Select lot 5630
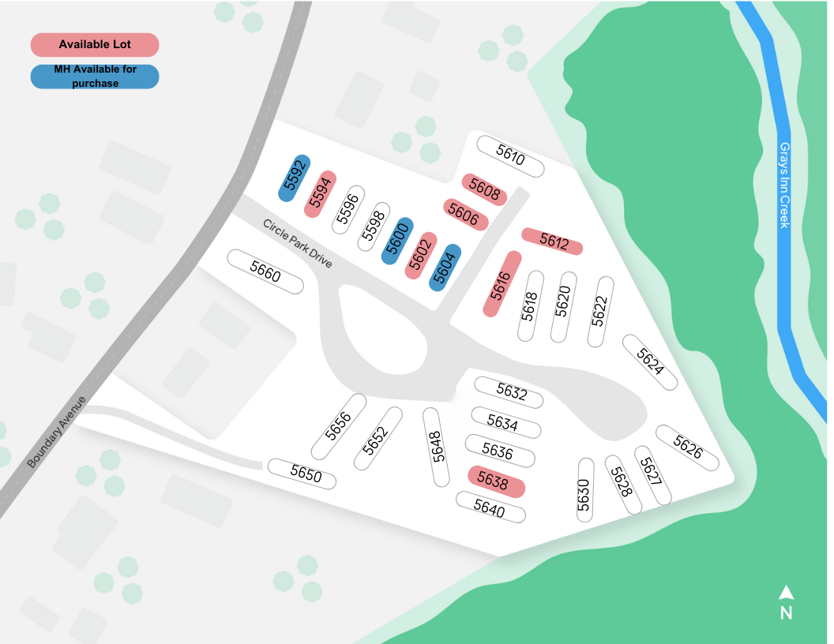Image resolution: width=834 pixels, height=644 pixels. point(585,490)
